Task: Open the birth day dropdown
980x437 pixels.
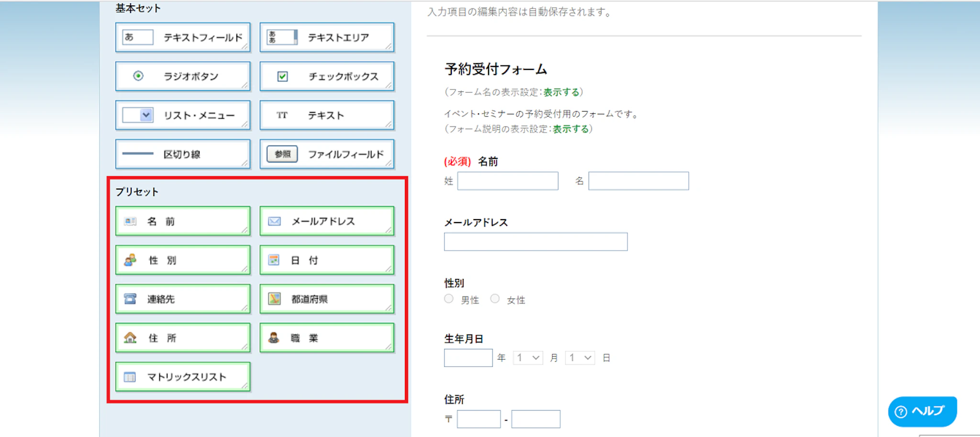Action: [579, 358]
